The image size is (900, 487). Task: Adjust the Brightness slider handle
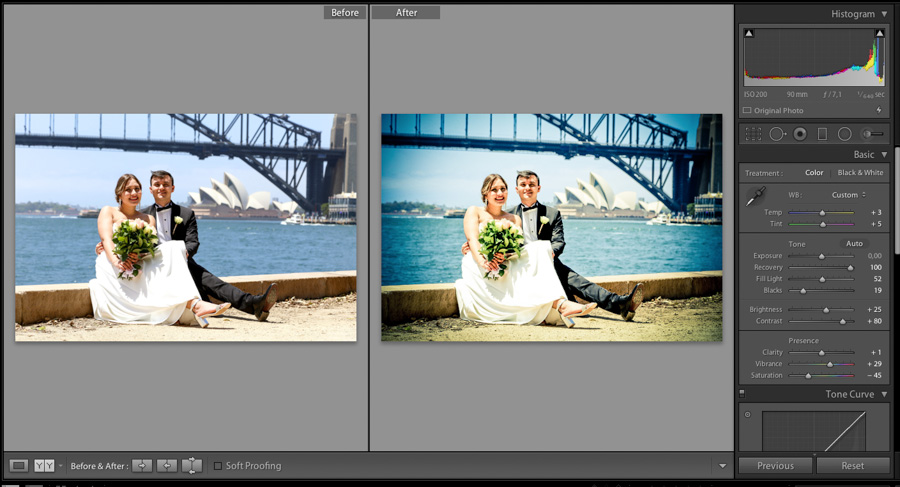[x=826, y=310]
